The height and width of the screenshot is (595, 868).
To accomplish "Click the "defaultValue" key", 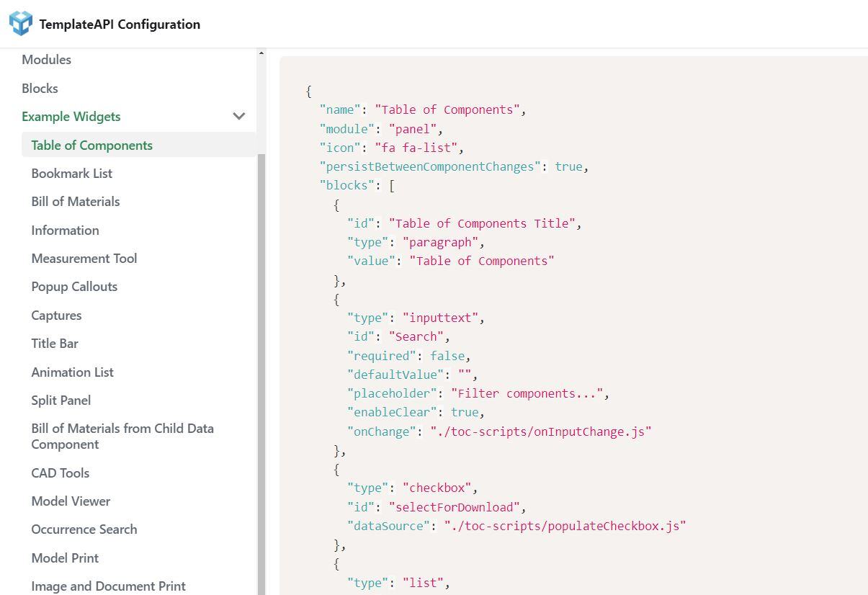I will coord(395,375).
